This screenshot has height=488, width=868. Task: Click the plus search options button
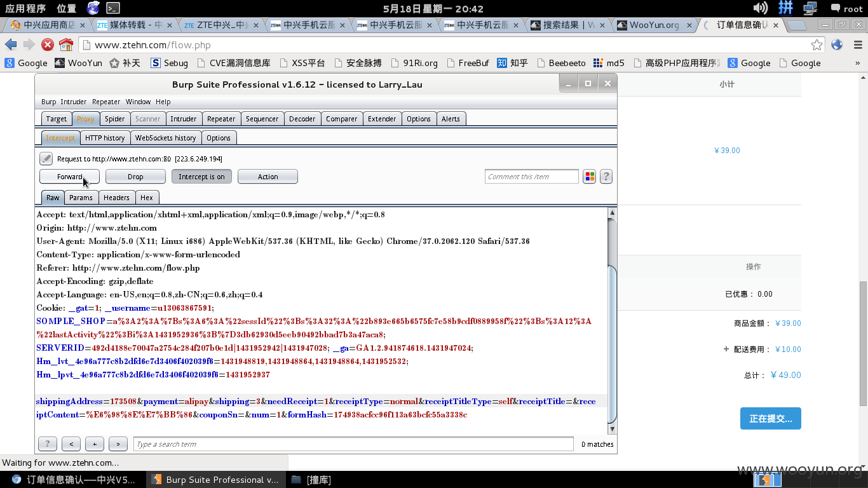tap(95, 444)
